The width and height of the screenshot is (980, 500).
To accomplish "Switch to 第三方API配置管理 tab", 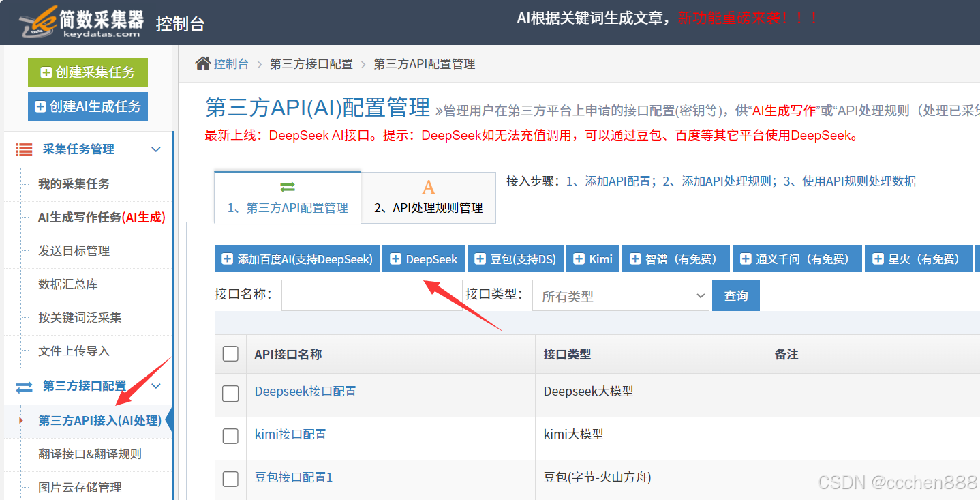I will pos(288,196).
